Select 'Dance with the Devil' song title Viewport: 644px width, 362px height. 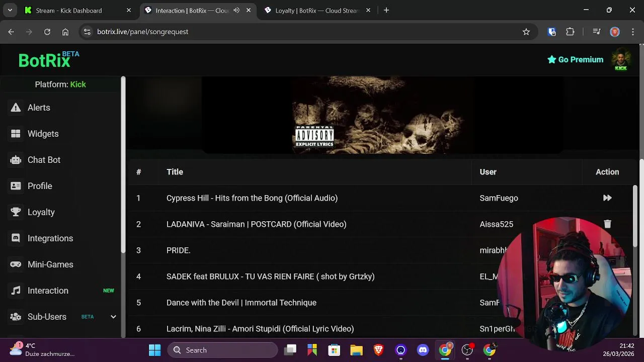click(242, 303)
